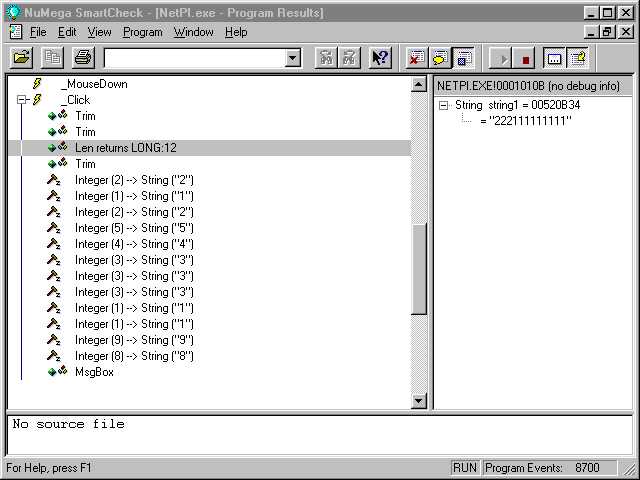Viewport: 640px width, 480px height.
Task: Click the results pane scroll down arrow
Action: coord(418,401)
